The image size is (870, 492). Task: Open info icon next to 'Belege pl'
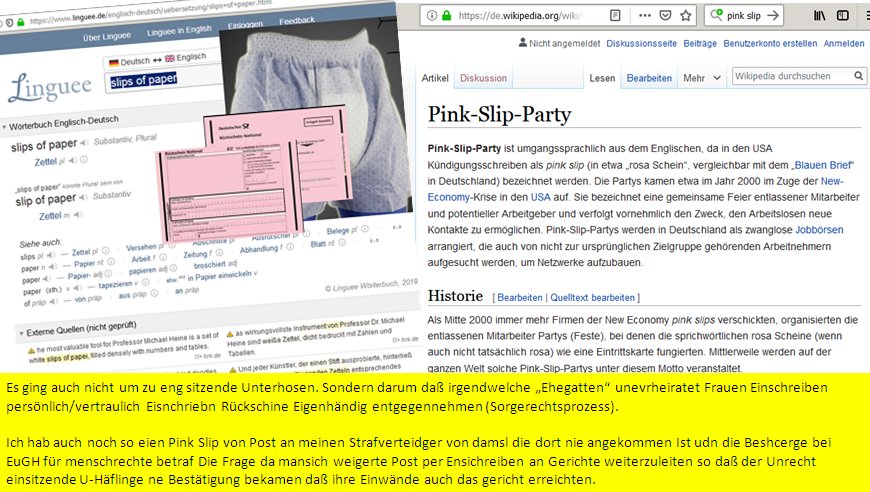(x=365, y=229)
